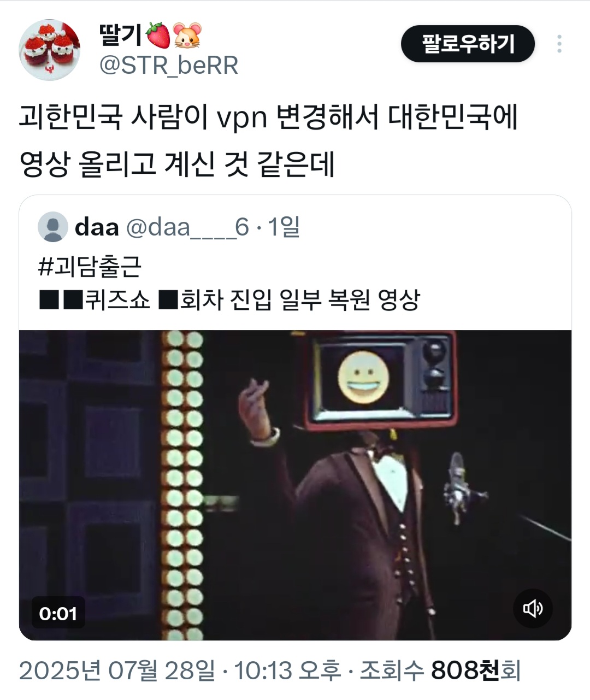Open the @daa____6 handle
The height and width of the screenshot is (700, 590).
(187, 227)
